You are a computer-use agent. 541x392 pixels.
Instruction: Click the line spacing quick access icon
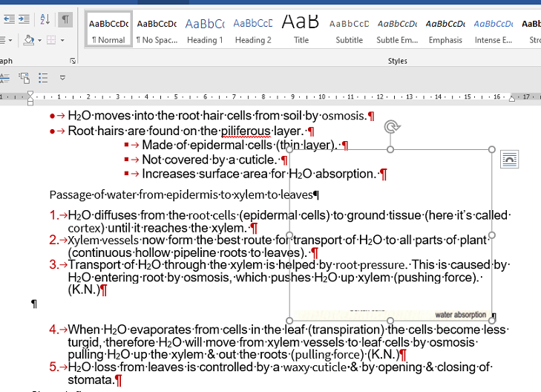click(4, 78)
